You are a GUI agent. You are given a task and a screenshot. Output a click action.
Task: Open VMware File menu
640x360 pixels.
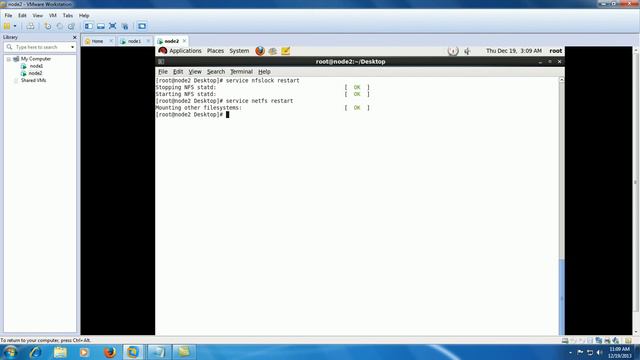point(8,16)
